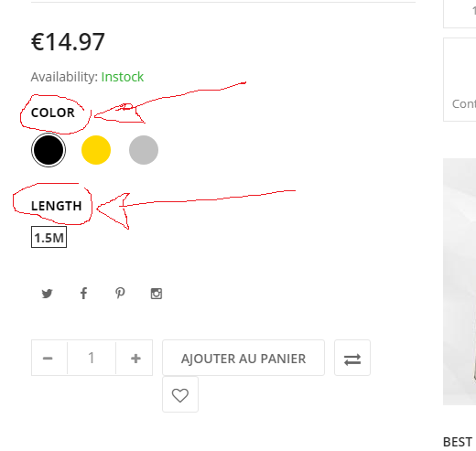Select the 1.5M length option
Screen dimensions: 476x451
pos(49,237)
